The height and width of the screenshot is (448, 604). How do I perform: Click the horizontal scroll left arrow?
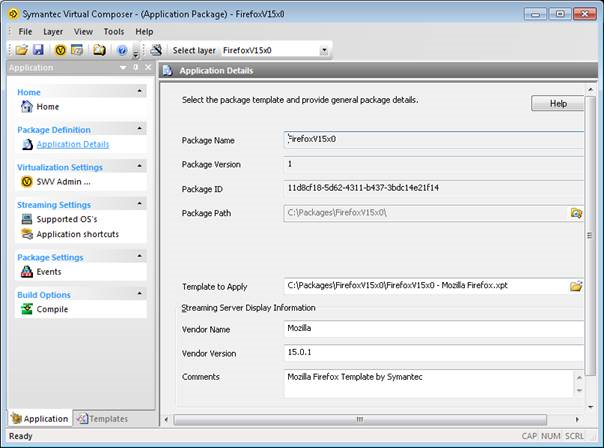pos(166,419)
